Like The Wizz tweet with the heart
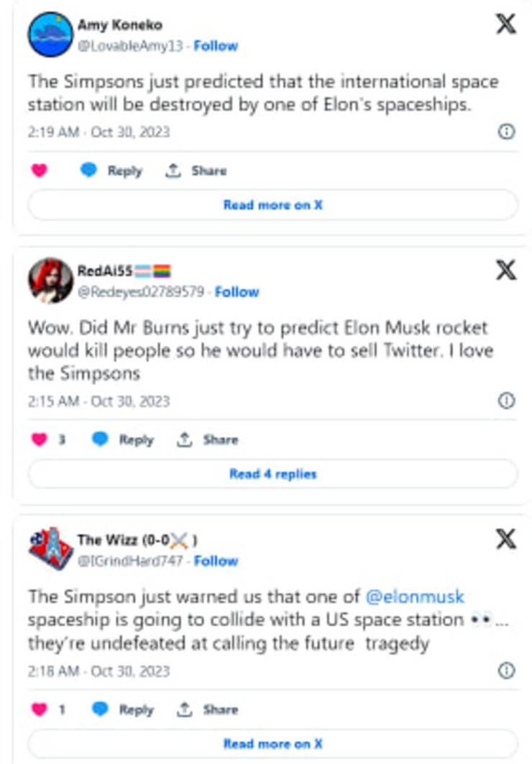The width and height of the screenshot is (532, 764). [40, 709]
